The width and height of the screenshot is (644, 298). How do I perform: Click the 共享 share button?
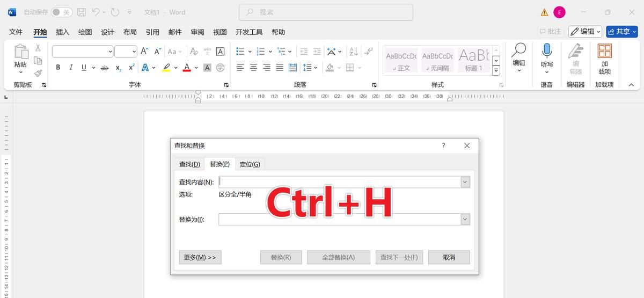pyautogui.click(x=622, y=32)
